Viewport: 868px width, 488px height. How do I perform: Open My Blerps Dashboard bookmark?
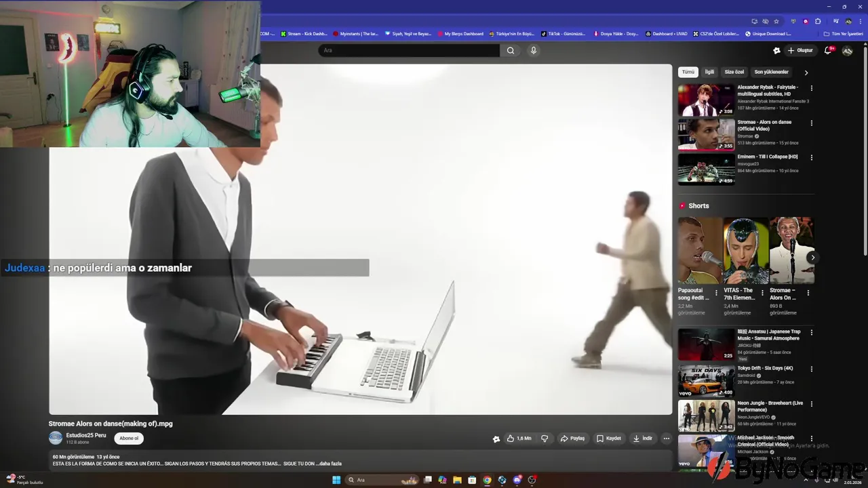(x=460, y=34)
